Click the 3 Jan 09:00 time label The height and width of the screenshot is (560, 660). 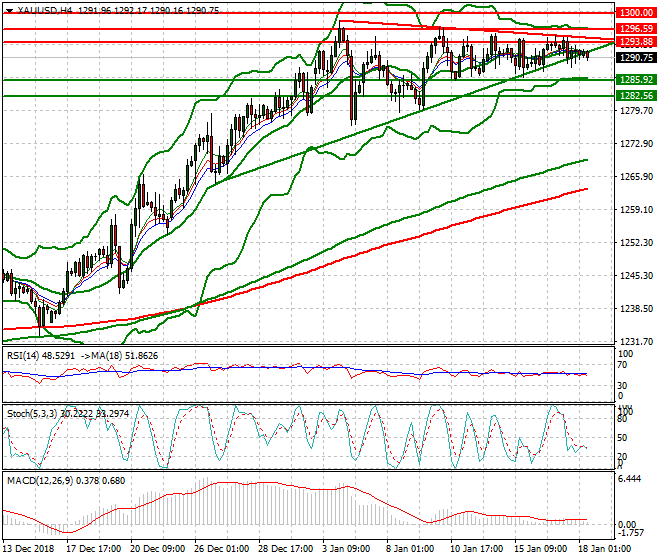click(346, 549)
